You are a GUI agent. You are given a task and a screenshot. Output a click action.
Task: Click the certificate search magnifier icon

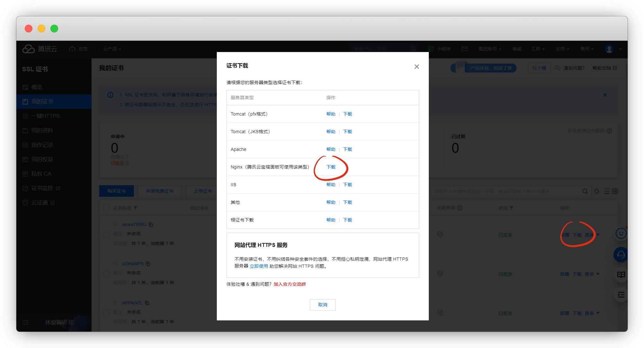(x=585, y=191)
